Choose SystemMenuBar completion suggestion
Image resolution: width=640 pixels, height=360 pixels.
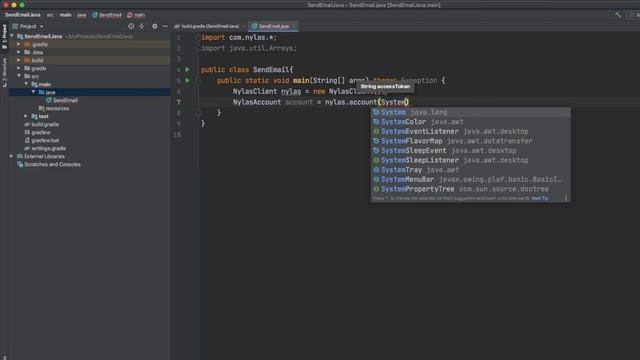pyautogui.click(x=471, y=179)
